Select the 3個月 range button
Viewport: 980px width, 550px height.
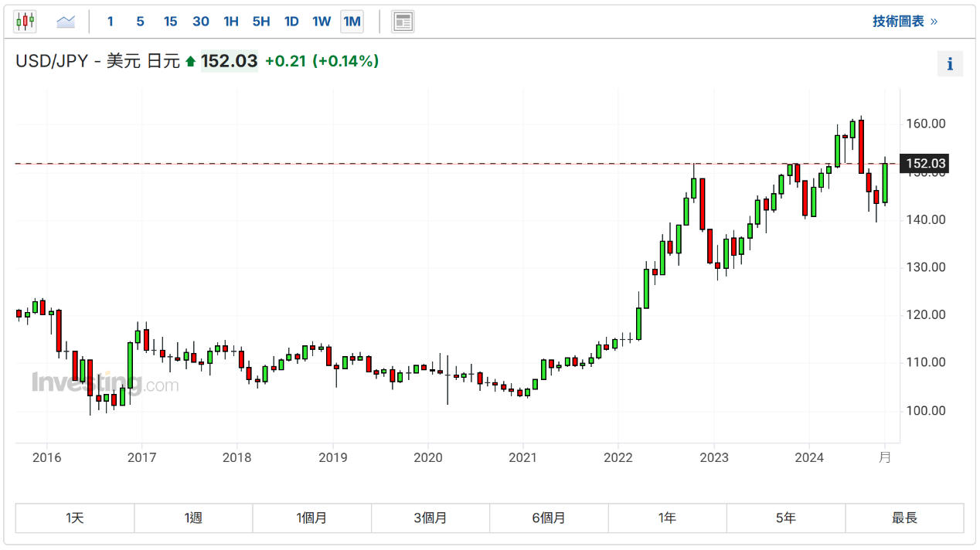coord(430,518)
